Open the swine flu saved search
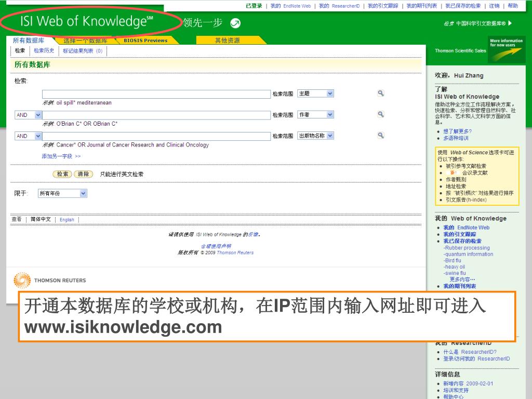The width and height of the screenshot is (532, 399). pyautogui.click(x=455, y=273)
